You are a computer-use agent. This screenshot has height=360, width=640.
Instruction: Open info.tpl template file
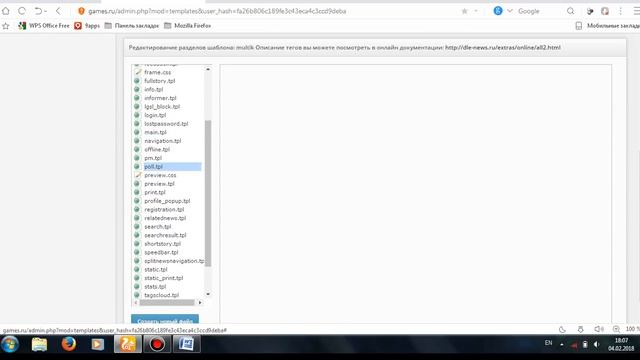[x=153, y=89]
